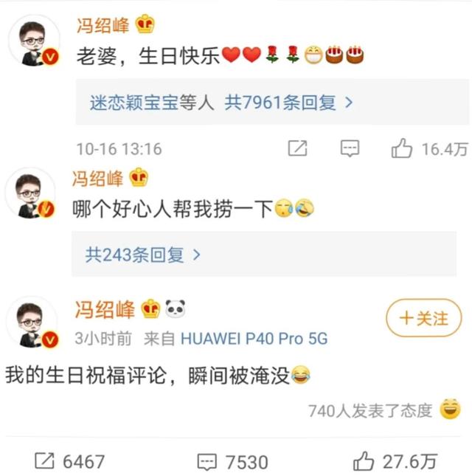Tap the crown badge next to first 冯绍峰 name
472x476 pixels.
145,24
